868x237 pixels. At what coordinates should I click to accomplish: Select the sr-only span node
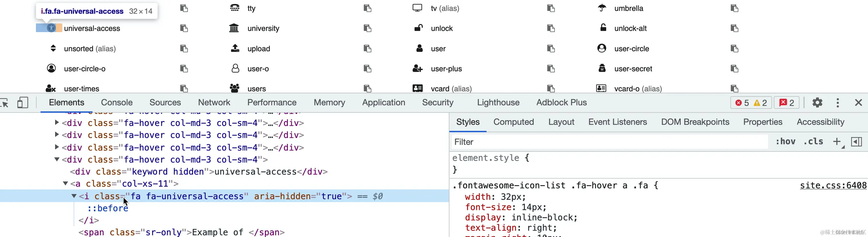tap(182, 232)
